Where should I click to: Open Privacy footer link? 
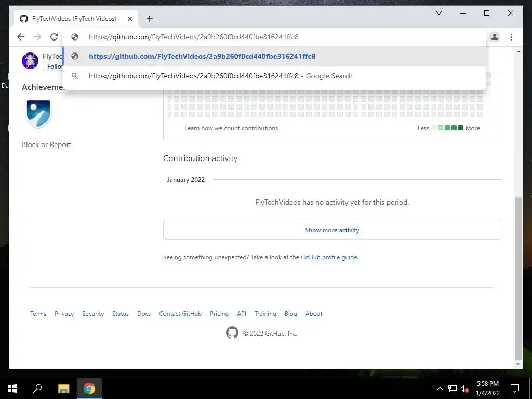pyautogui.click(x=64, y=314)
